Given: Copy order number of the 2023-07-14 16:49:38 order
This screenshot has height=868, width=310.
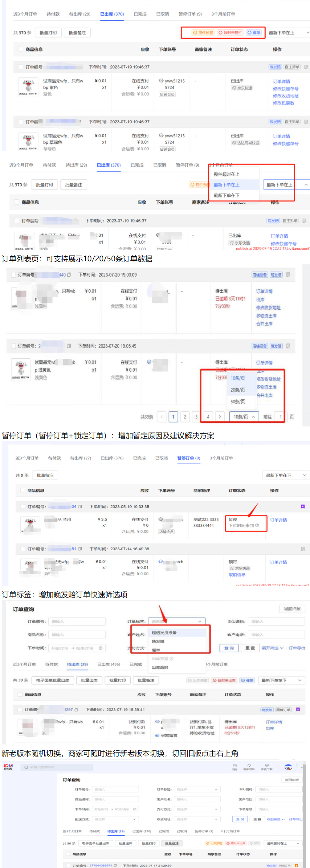Looking at the screenshot, I should tap(80, 548).
